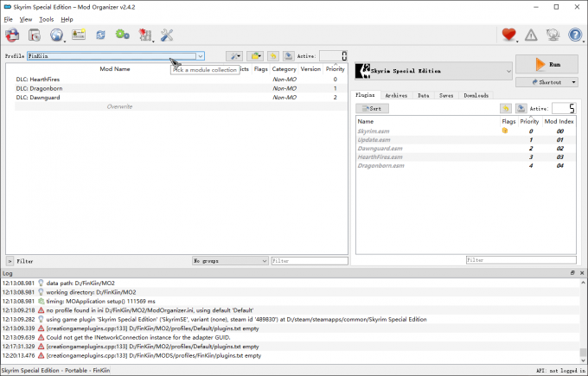
Task: Expand the No groups combo box
Action: [x=230, y=261]
